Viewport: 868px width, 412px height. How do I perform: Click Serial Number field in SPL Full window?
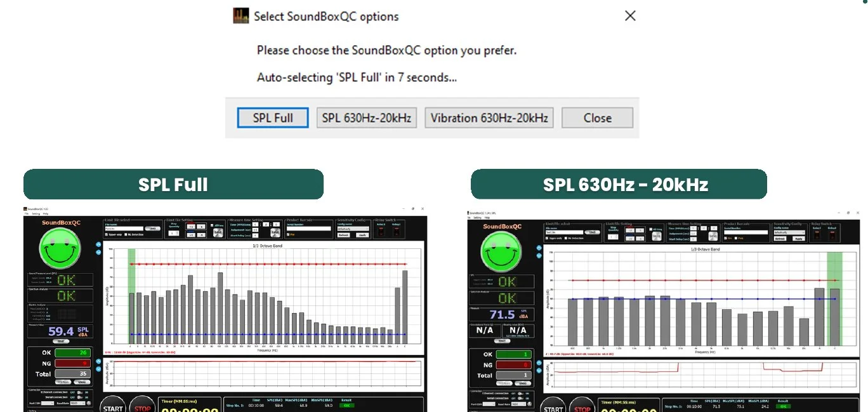pos(309,229)
